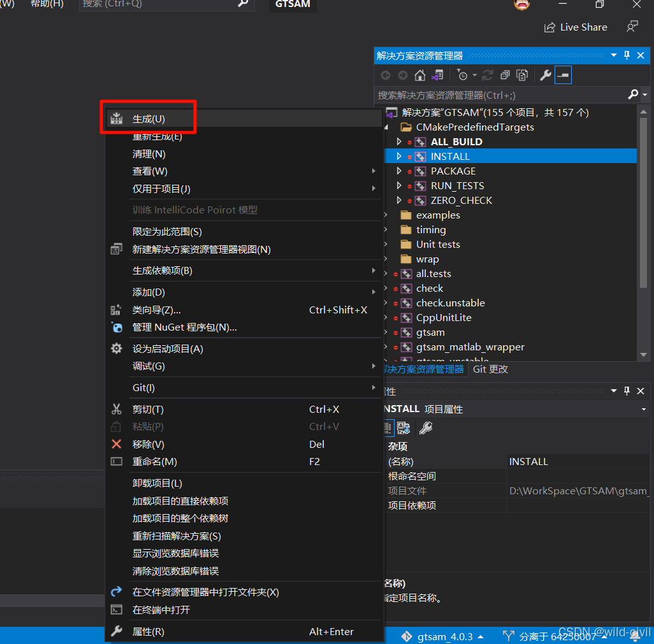Choose 在文件资源管理器中打开文件夹(X)

(x=243, y=592)
